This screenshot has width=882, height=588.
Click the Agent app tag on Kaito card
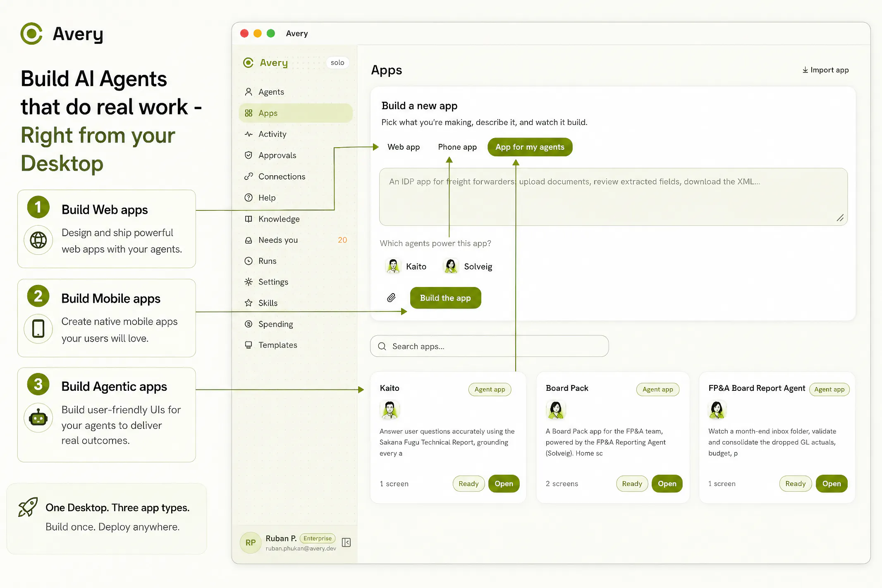tap(490, 389)
